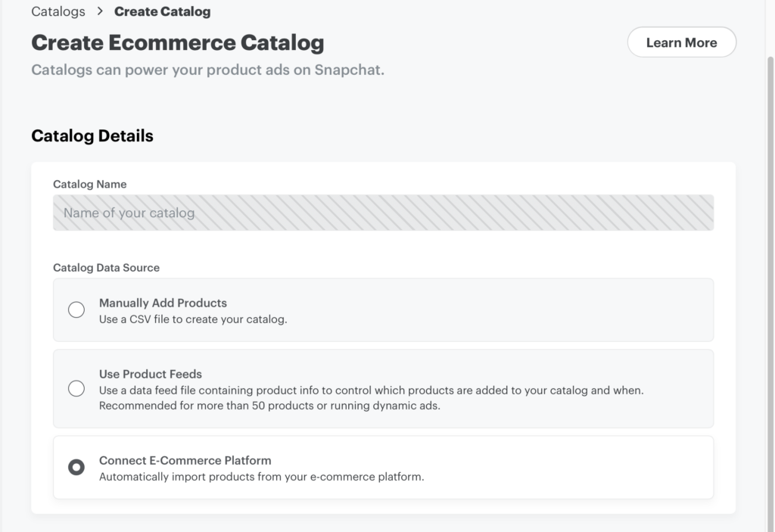Click the Catalog Details section heading

[92, 136]
